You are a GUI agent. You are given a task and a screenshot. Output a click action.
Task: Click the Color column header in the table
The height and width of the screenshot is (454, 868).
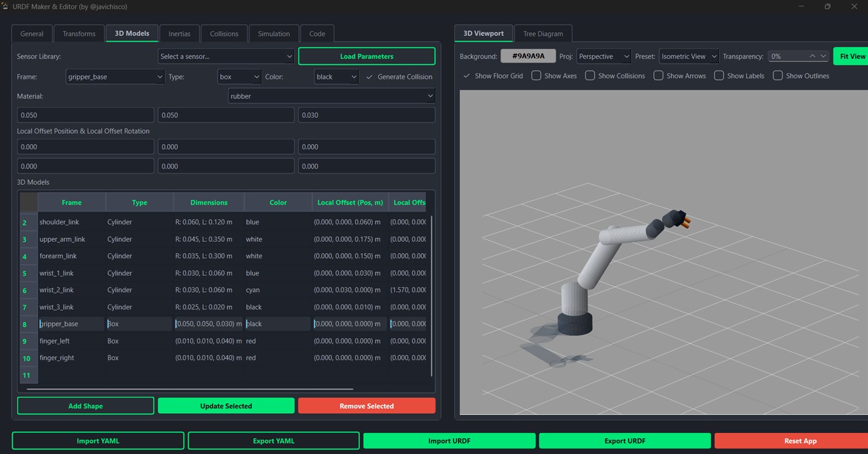pyautogui.click(x=278, y=202)
